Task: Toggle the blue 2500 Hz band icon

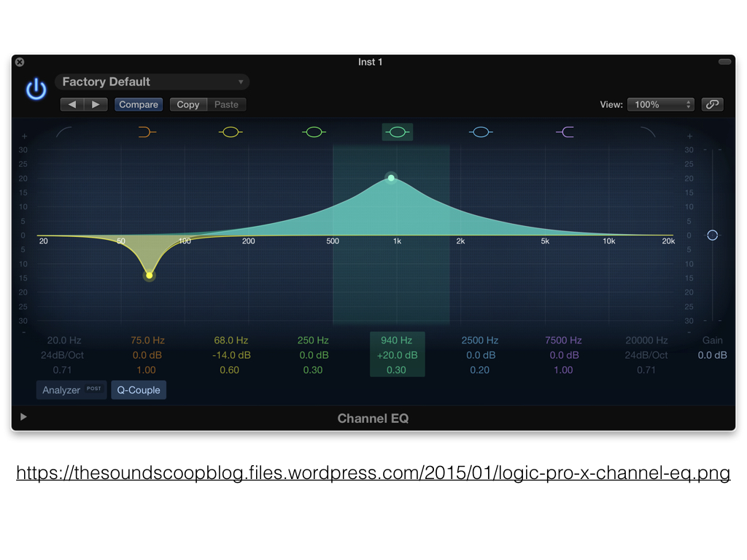Action: (481, 132)
